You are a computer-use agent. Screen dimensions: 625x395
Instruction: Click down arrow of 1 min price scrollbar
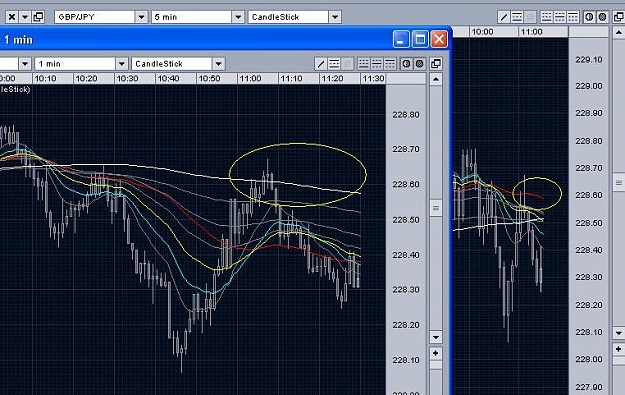click(436, 337)
